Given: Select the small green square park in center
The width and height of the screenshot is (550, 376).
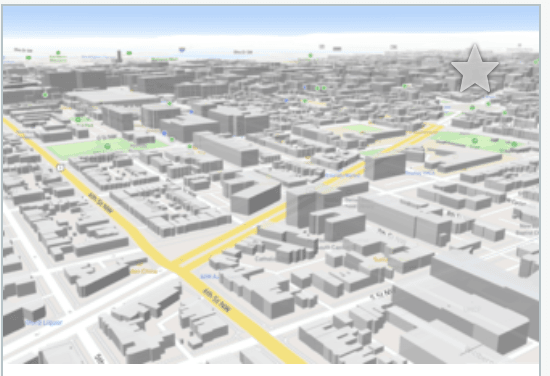Looking at the screenshot, I should pyautogui.click(x=363, y=128).
